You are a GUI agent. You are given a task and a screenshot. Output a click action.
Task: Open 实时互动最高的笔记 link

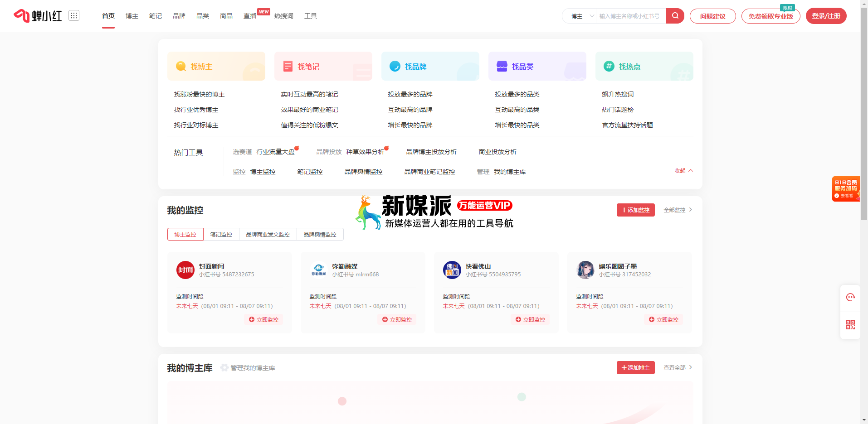click(x=310, y=94)
